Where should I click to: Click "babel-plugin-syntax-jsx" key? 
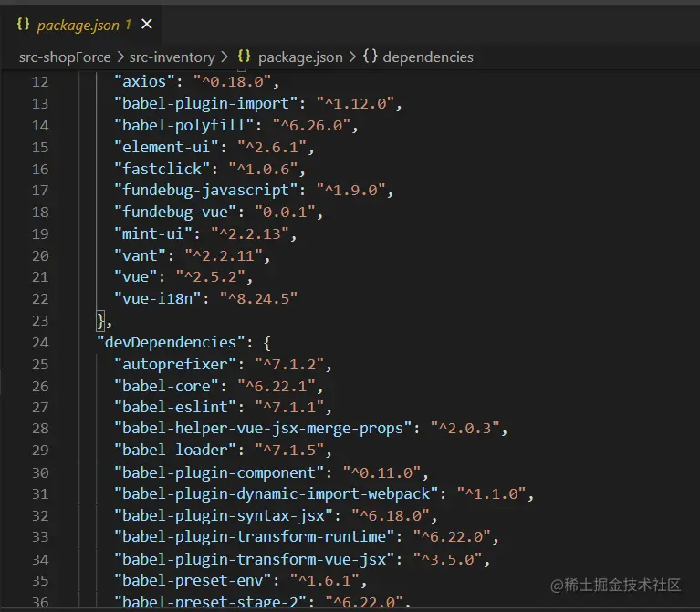pos(224,516)
